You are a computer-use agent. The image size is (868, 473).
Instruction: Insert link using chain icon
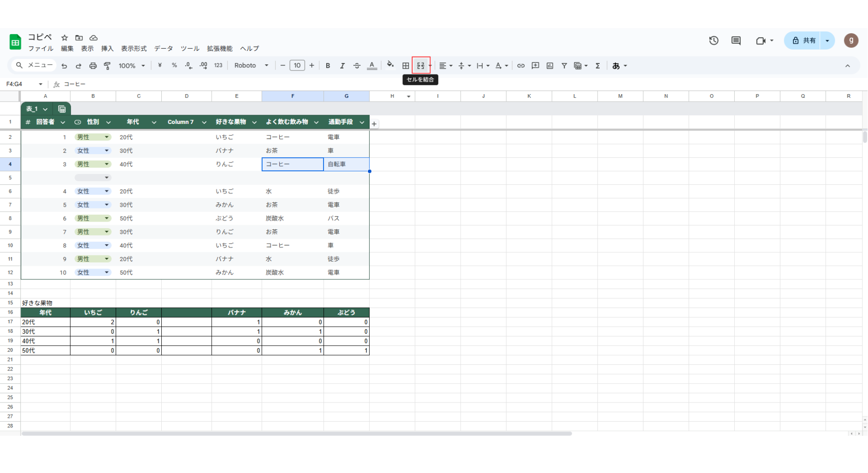click(x=521, y=66)
